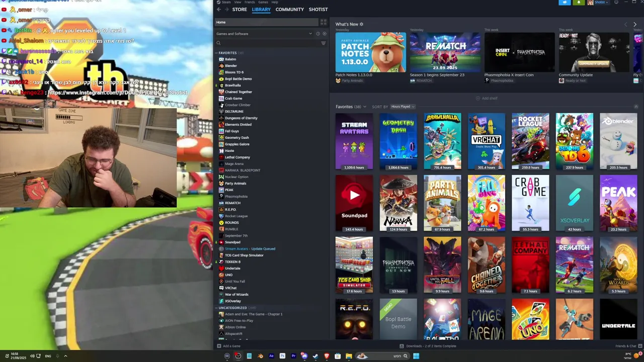Enter Big Picture mode via monitor icon

[x=616, y=3]
